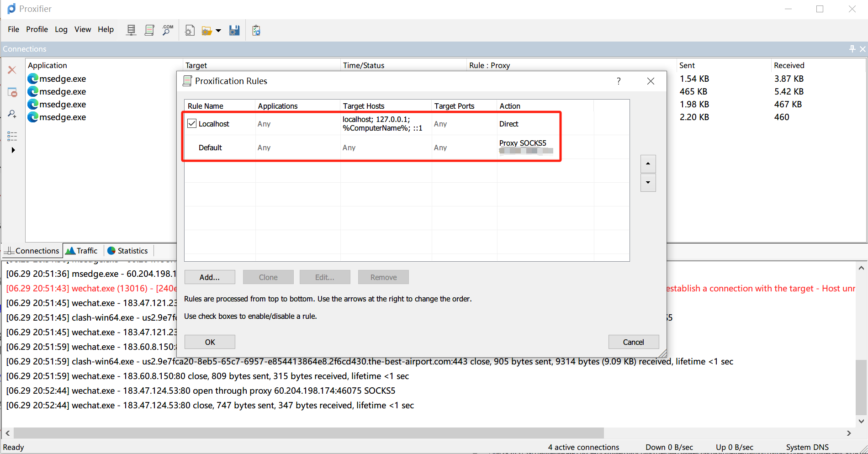Click the red X close connection icon
The width and height of the screenshot is (868, 454).
[12, 70]
